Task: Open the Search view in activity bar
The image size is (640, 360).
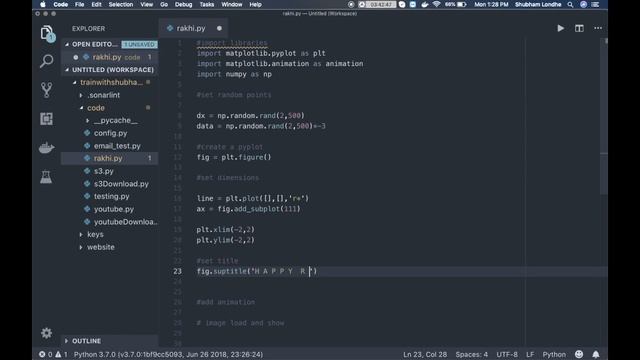Action: [47, 61]
